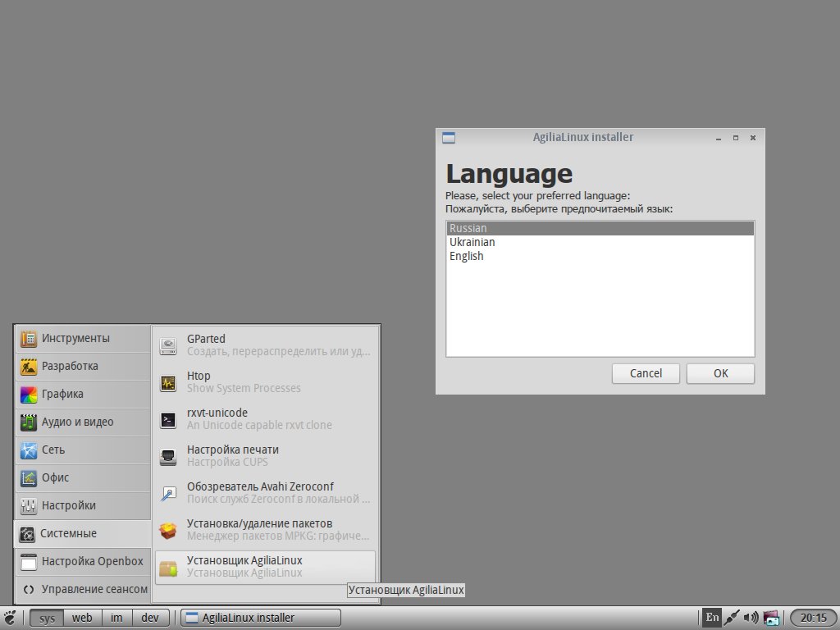Open the Аудио и видео category
840x630 pixels.
(83, 422)
